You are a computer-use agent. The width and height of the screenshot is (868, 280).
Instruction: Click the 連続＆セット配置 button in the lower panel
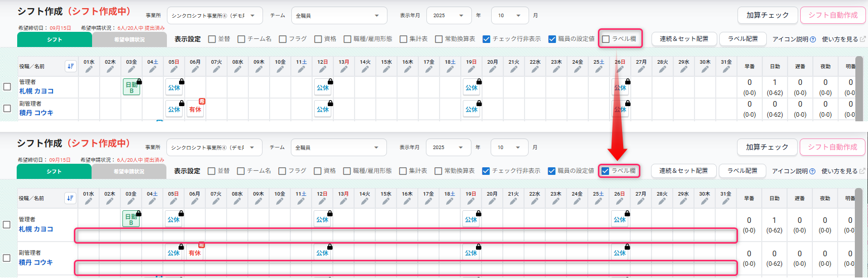coord(683,171)
